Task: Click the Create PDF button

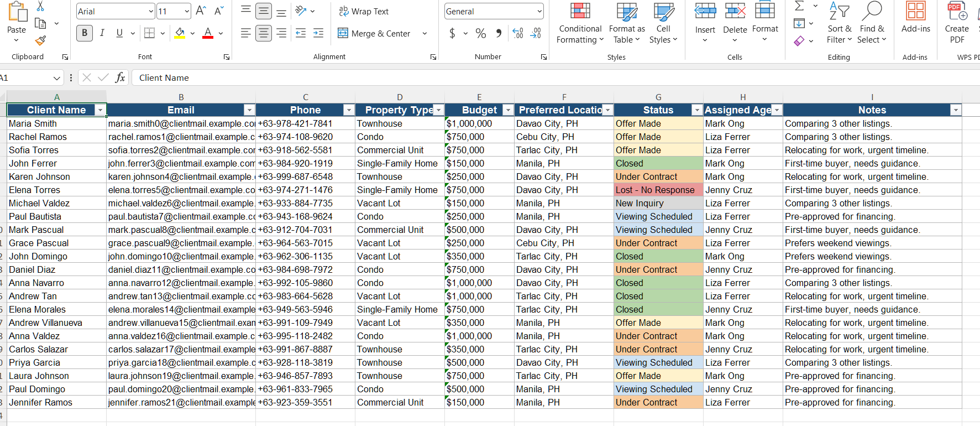Action: (957, 23)
